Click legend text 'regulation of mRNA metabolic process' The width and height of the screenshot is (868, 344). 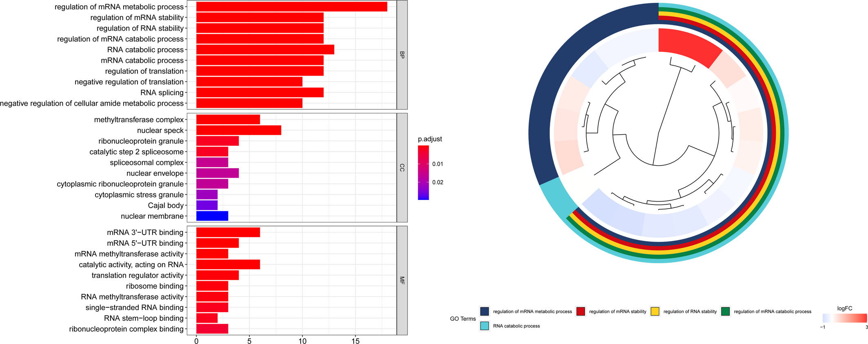[532, 312]
